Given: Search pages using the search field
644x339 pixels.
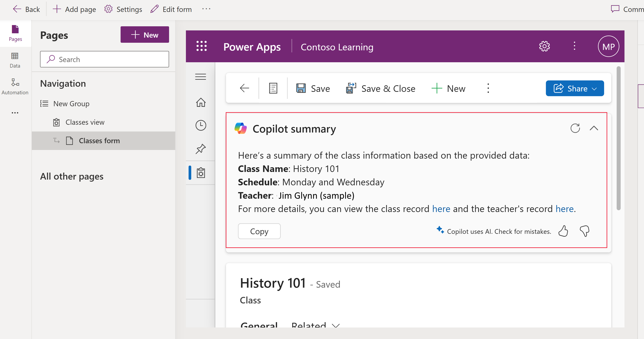Looking at the screenshot, I should (x=105, y=59).
